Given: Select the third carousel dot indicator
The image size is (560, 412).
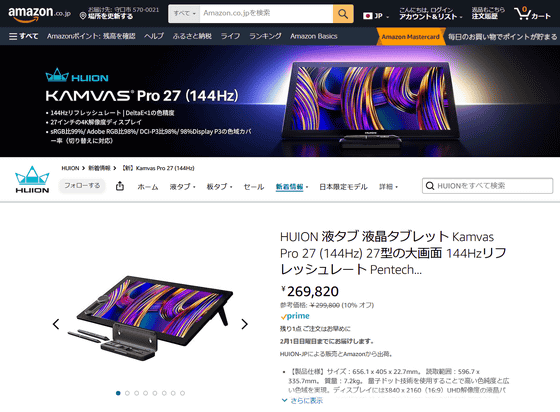Looking at the screenshot, I should click(136, 393).
